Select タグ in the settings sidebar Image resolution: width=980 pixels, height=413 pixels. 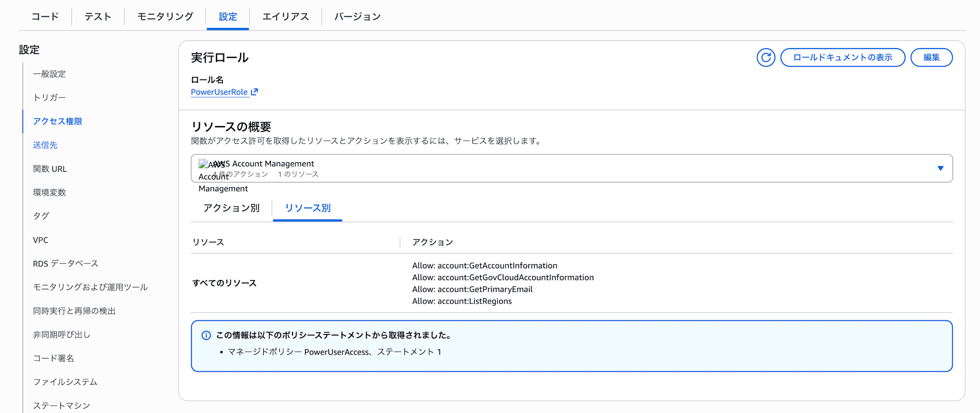click(41, 216)
